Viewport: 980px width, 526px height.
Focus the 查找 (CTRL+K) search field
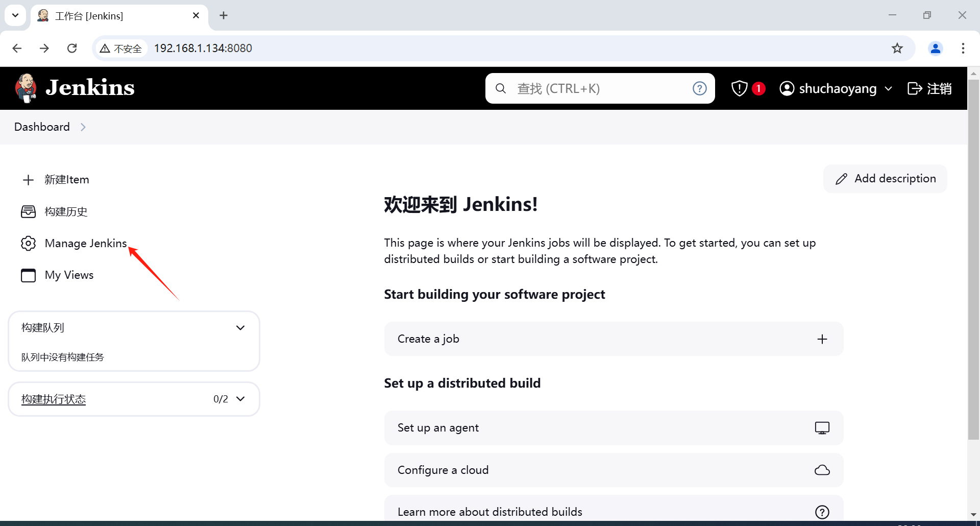(600, 88)
